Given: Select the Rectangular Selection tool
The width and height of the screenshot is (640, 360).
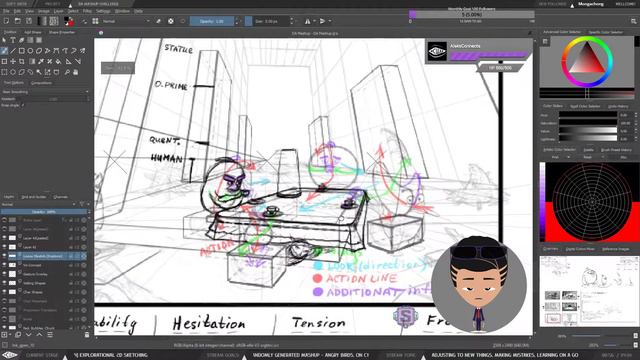Looking at the screenshot, I should [x=4, y=72].
